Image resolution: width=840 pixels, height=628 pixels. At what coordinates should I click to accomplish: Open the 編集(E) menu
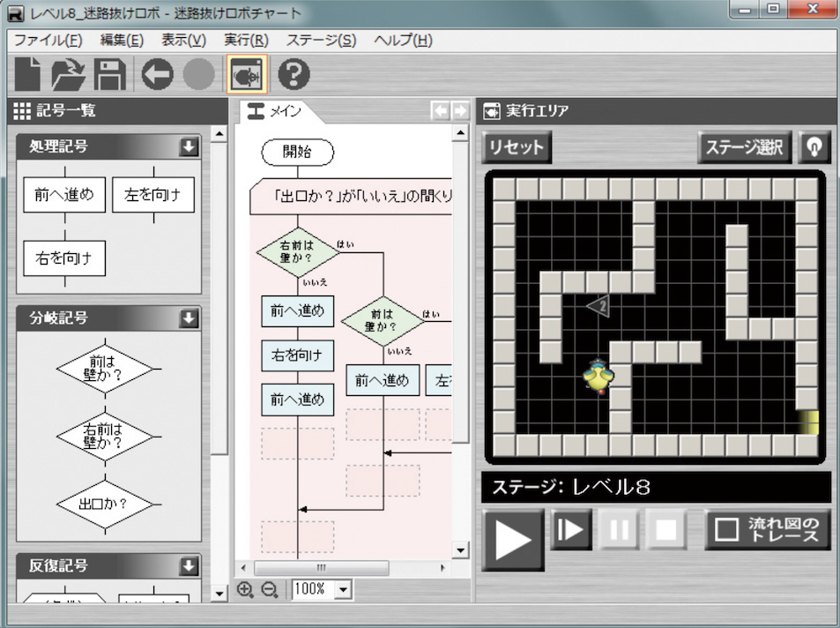click(123, 41)
